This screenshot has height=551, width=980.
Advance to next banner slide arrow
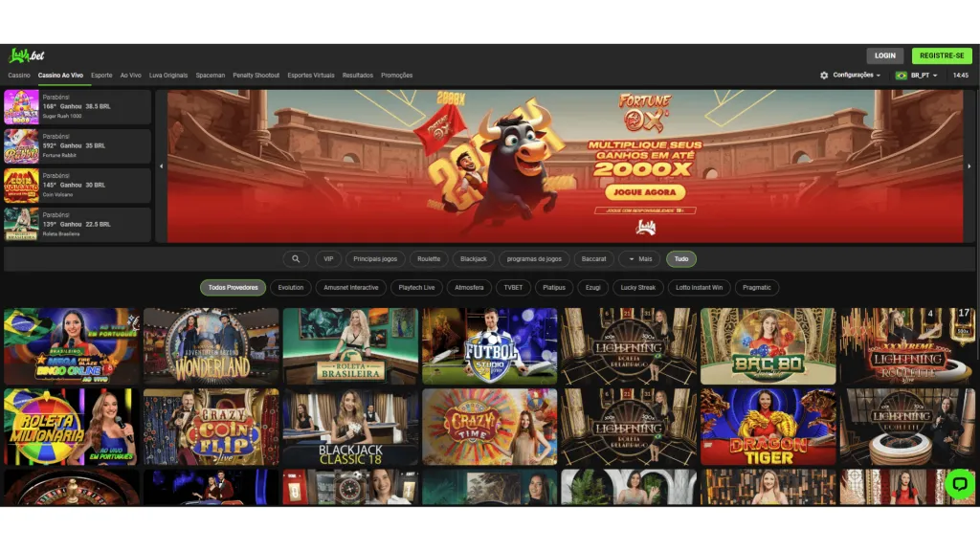click(x=969, y=166)
